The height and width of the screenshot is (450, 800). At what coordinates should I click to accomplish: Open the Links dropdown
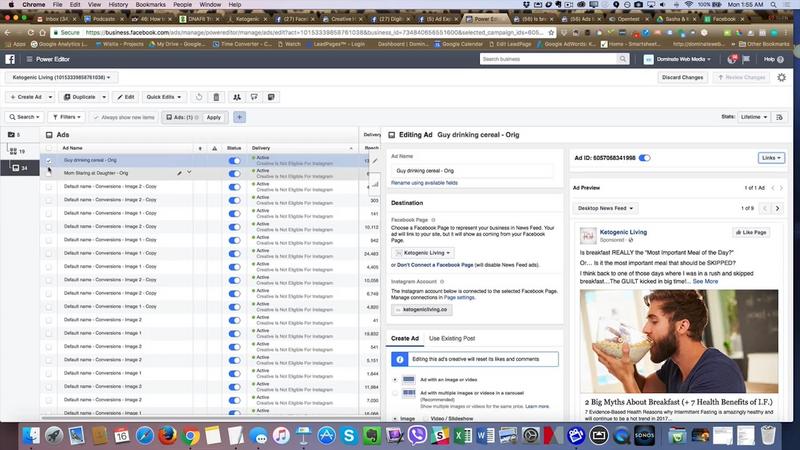tap(771, 158)
